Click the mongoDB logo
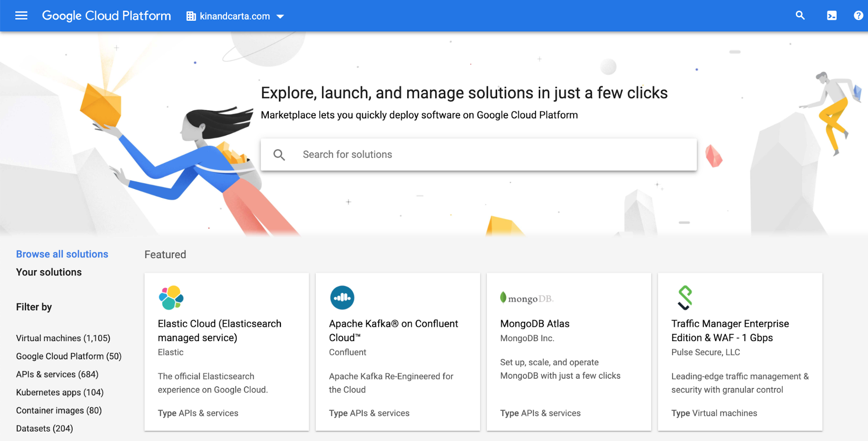This screenshot has width=868, height=441. point(527,298)
